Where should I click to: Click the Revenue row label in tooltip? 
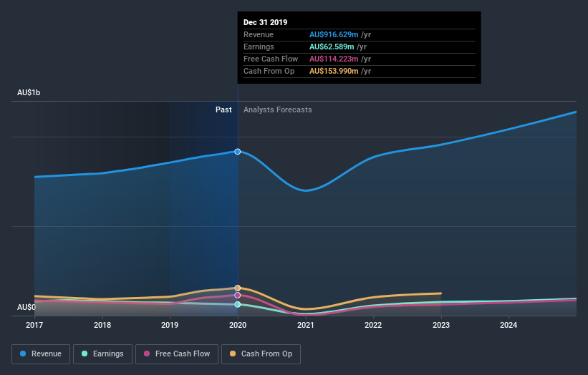click(259, 34)
